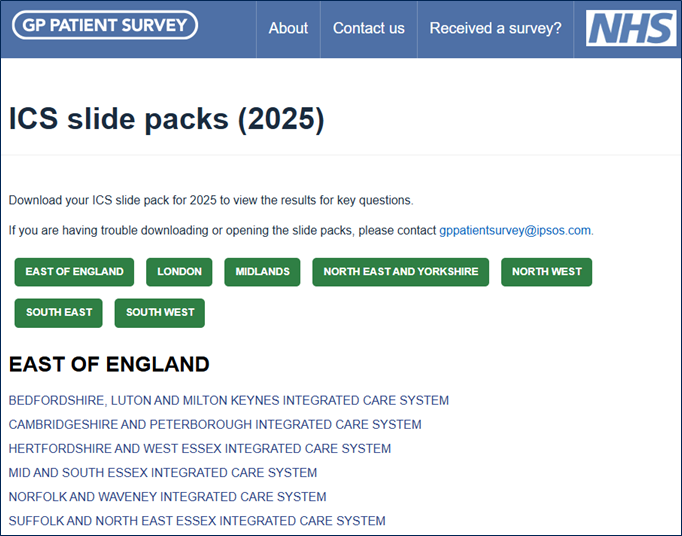The height and width of the screenshot is (536, 682).
Task: Click the North West region button
Action: 546,272
